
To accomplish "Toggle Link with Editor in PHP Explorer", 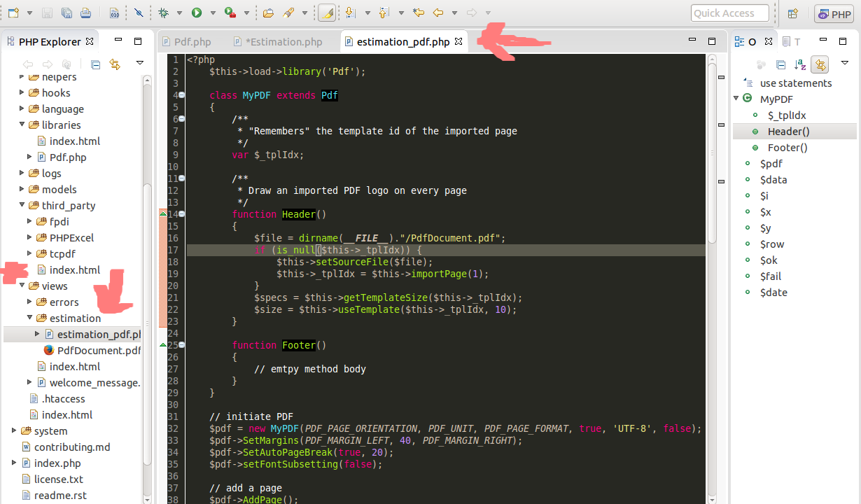I will [x=115, y=64].
